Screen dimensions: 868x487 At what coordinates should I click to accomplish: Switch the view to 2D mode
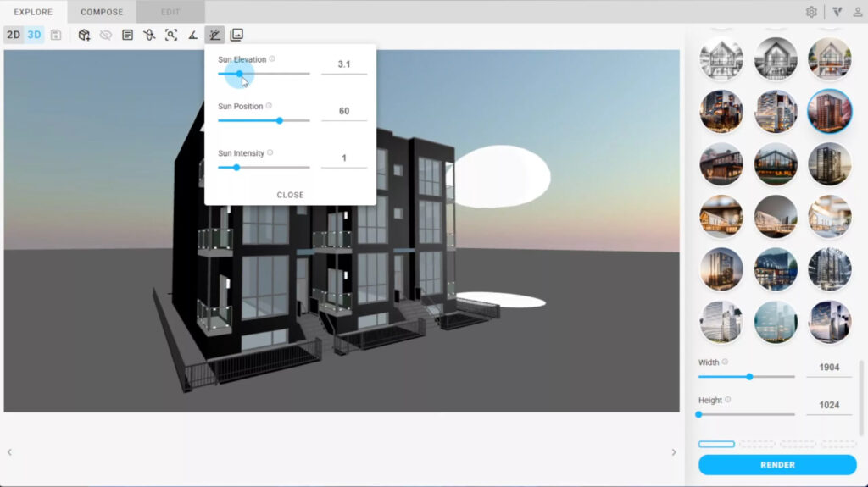click(x=14, y=35)
